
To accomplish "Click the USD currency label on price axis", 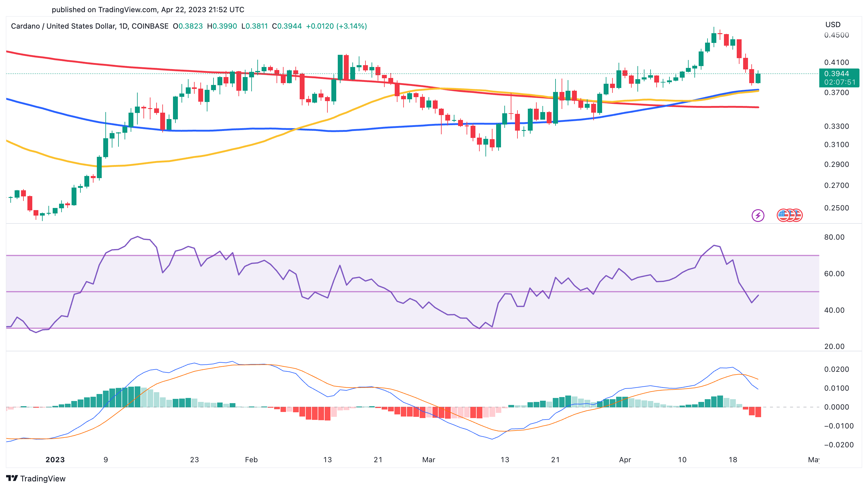I will point(833,25).
